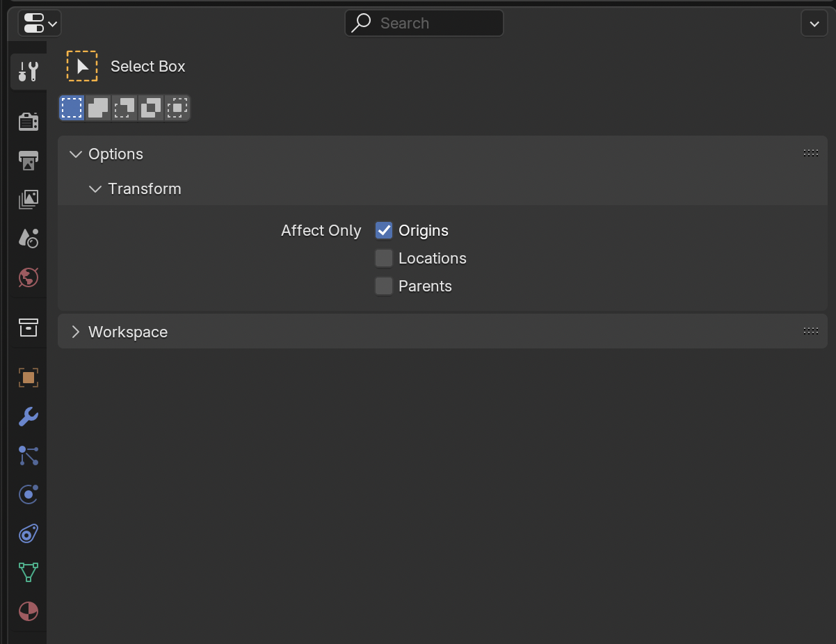
Task: Open the Material properties tab
Action: [x=29, y=611]
